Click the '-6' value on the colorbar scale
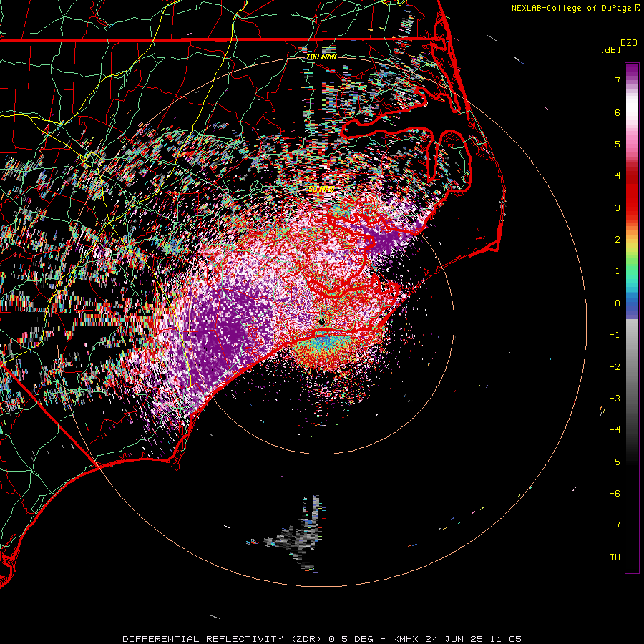This screenshot has height=644, width=644. [x=615, y=494]
